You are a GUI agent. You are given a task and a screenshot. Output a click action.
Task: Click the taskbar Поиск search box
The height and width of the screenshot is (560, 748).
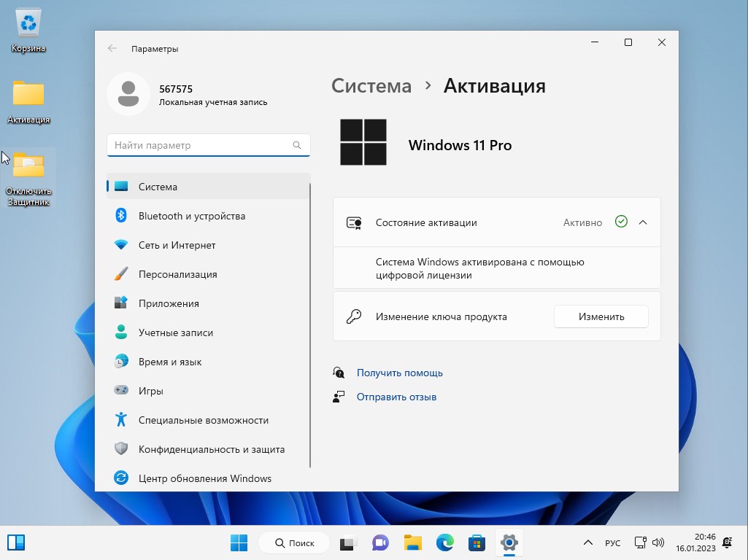[x=294, y=542]
